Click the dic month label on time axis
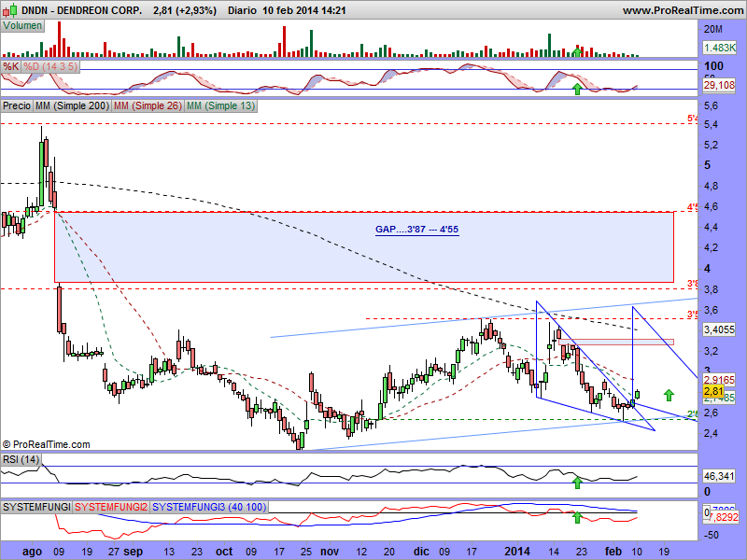This screenshot has width=747, height=560. [x=421, y=552]
